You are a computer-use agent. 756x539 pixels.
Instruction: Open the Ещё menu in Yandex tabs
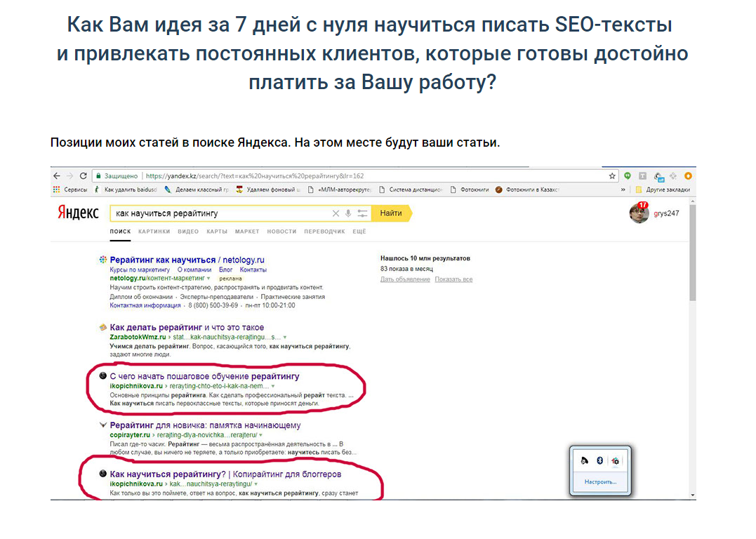tap(359, 232)
